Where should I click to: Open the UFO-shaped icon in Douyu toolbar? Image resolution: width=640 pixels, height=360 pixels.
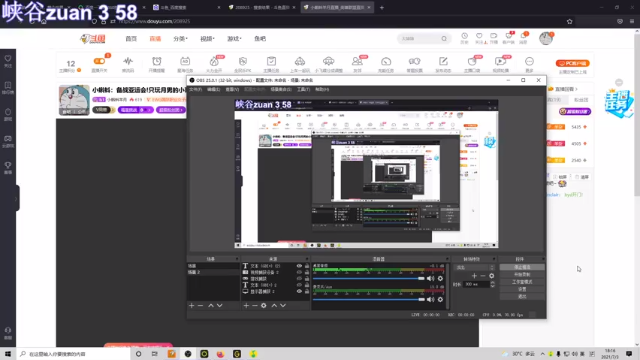pyautogui.click(x=329, y=62)
